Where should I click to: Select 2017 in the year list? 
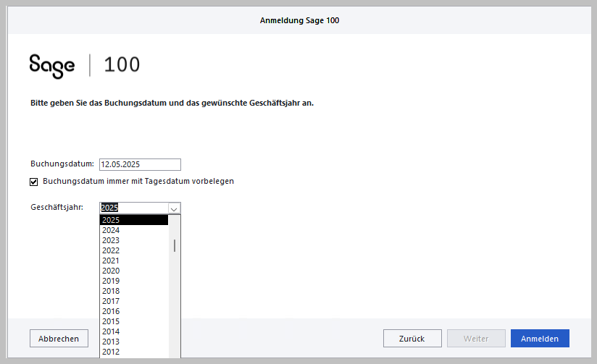133,301
